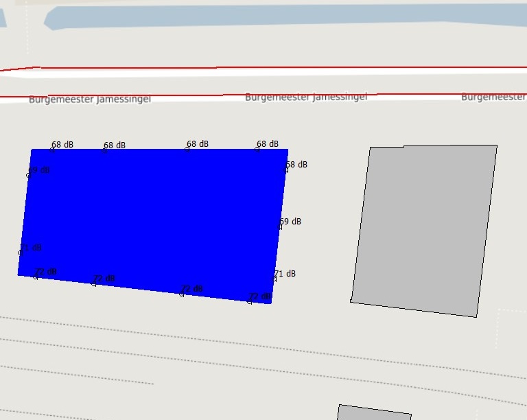The height and width of the screenshot is (420, 527).
Task: Select the large gray building beside the blue one
Action: (424, 231)
